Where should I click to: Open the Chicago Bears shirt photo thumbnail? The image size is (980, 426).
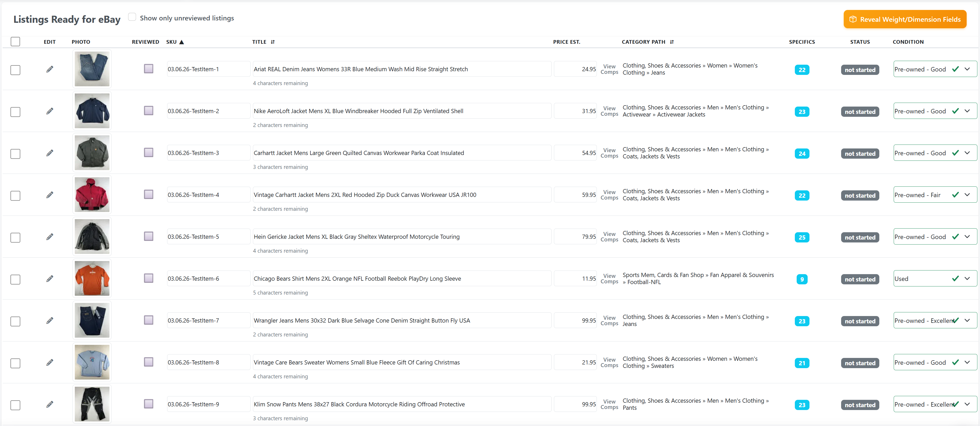92,278
